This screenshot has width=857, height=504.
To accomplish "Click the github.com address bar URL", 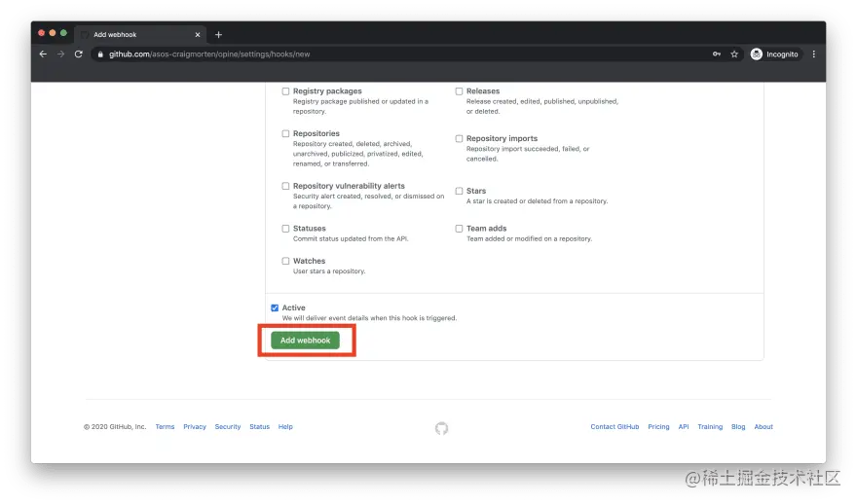I will pyautogui.click(x=209, y=54).
